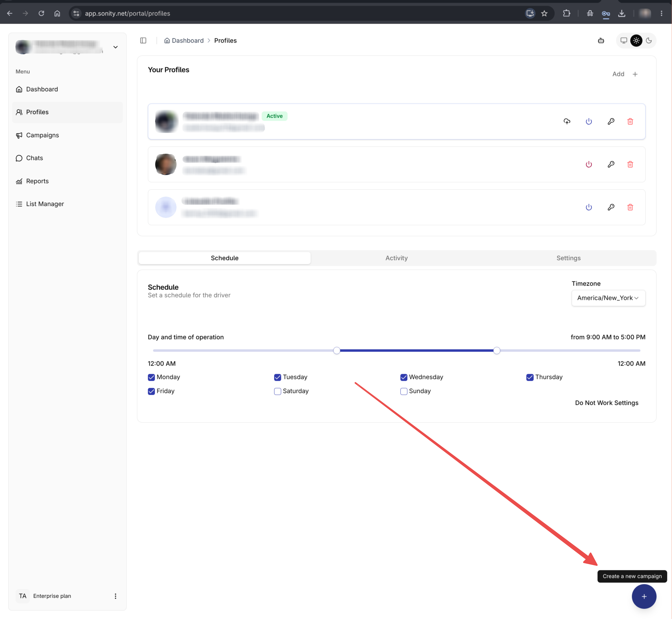Click the TA initials badge
Viewport: 672px width, 619px height.
tap(23, 596)
